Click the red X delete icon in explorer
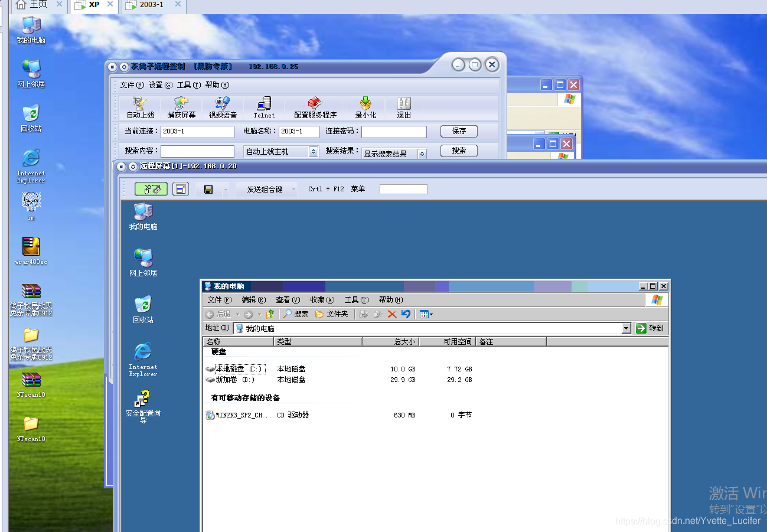 coord(392,314)
